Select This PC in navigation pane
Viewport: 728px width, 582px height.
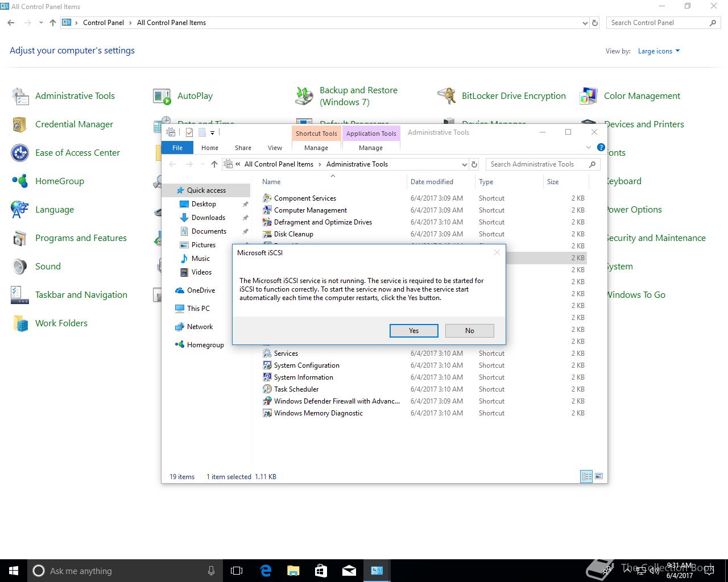pyautogui.click(x=198, y=309)
